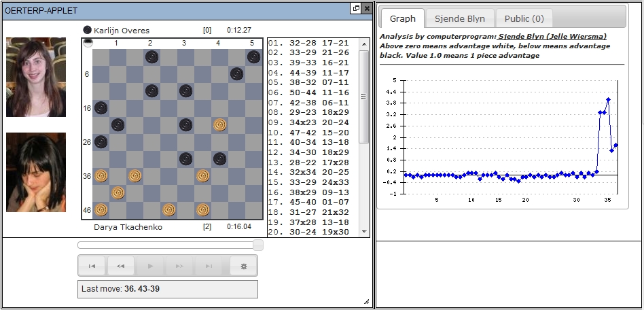
Task: Jump to the last move of the game
Action: tap(209, 266)
